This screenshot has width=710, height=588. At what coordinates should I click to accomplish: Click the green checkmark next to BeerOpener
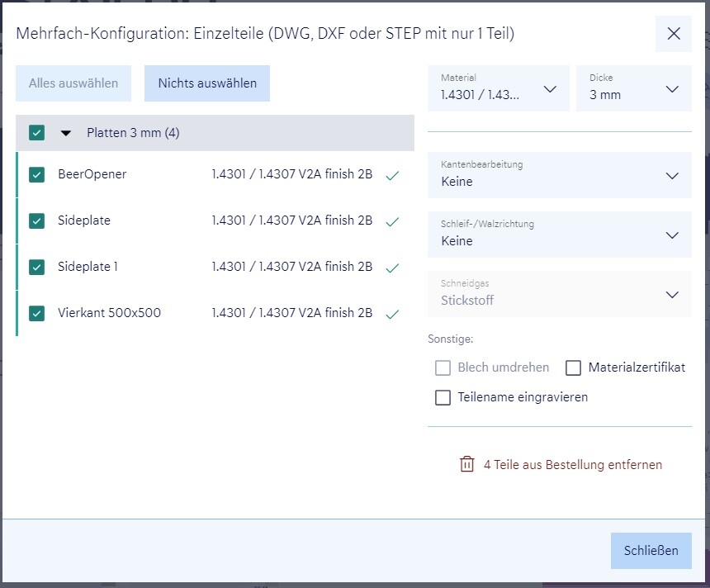[392, 175]
